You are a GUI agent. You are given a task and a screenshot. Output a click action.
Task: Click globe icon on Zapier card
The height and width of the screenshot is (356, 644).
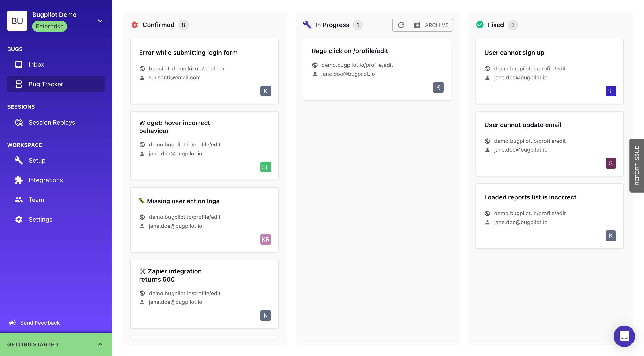pyautogui.click(x=142, y=293)
